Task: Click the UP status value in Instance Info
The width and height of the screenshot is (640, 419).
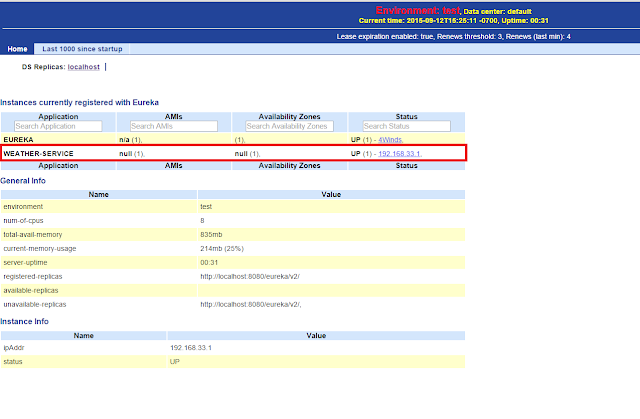Action: point(175,362)
